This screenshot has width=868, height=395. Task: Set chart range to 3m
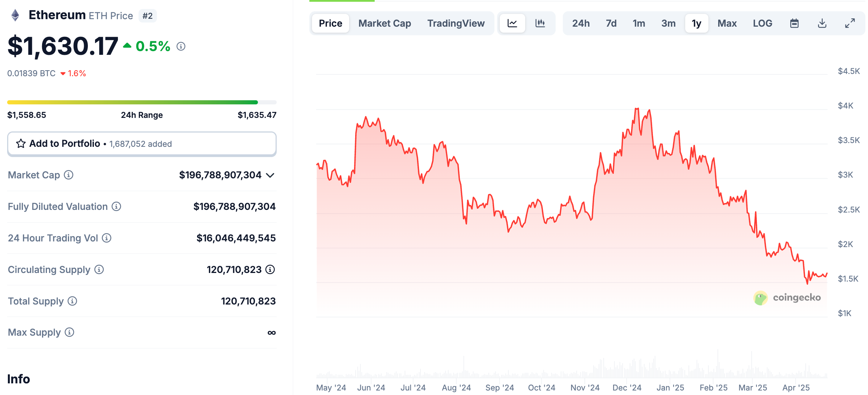pos(668,23)
